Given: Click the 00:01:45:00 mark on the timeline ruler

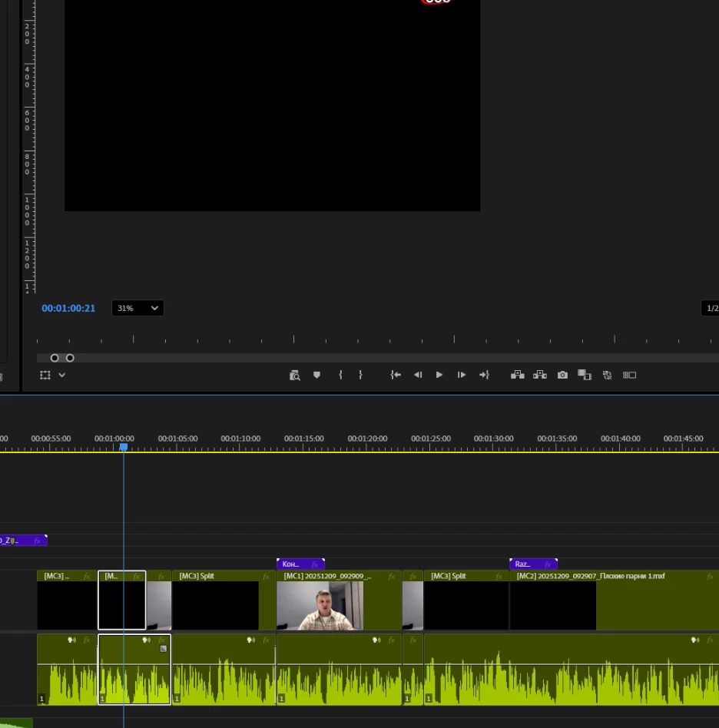Looking at the screenshot, I should 683,438.
